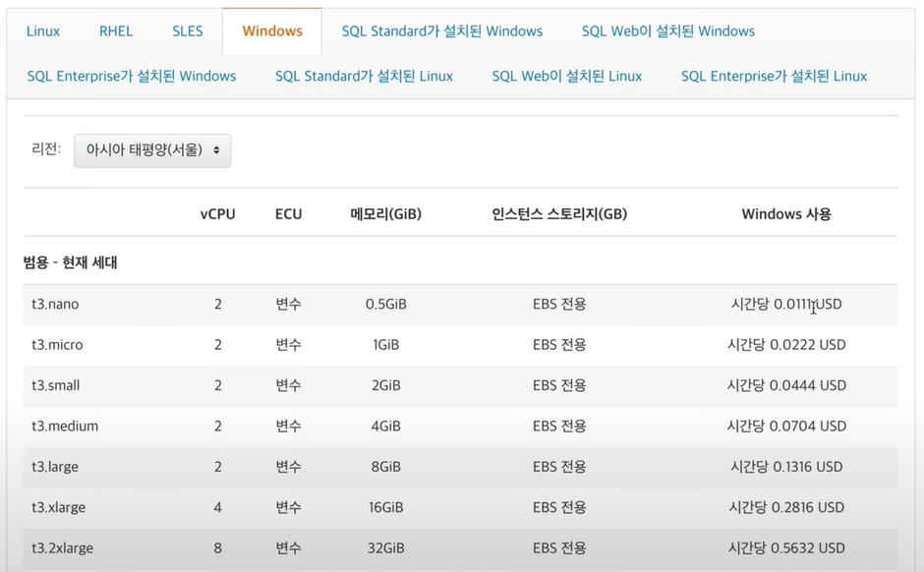Click the 시간당 0.0704 USD price

click(786, 426)
